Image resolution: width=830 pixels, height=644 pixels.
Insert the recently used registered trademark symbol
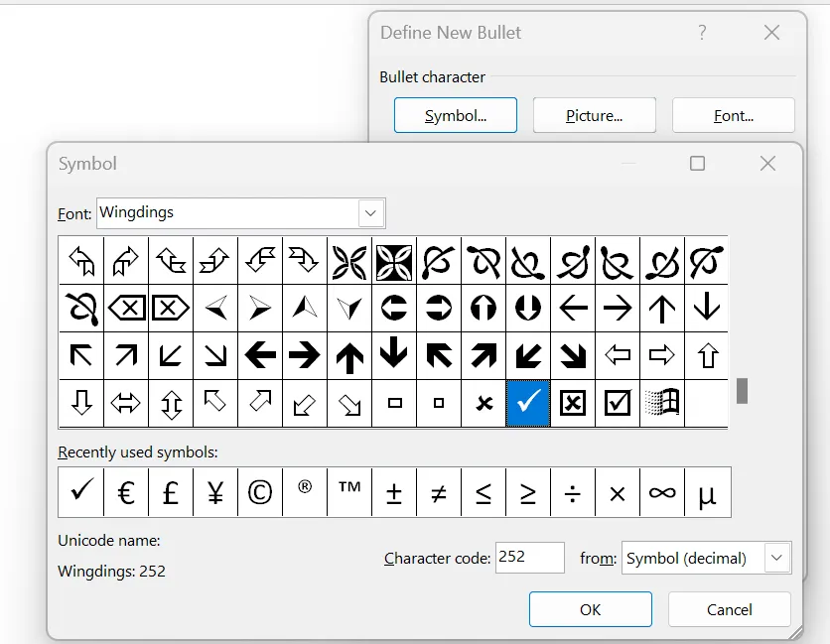pos(305,492)
